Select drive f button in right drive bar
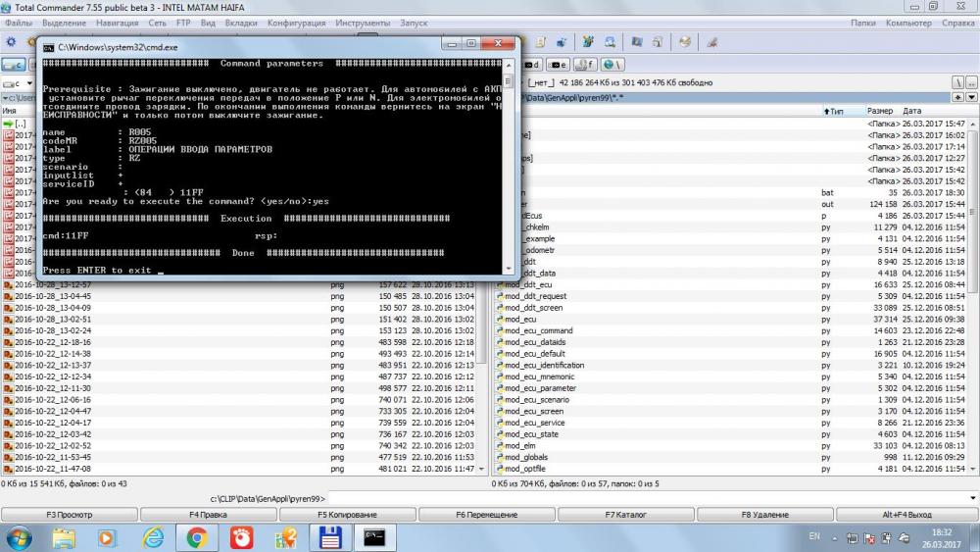980x552 pixels. (585, 65)
